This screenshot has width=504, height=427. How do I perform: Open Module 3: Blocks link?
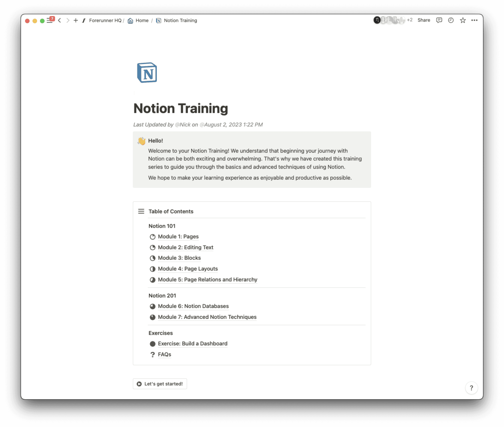(179, 258)
